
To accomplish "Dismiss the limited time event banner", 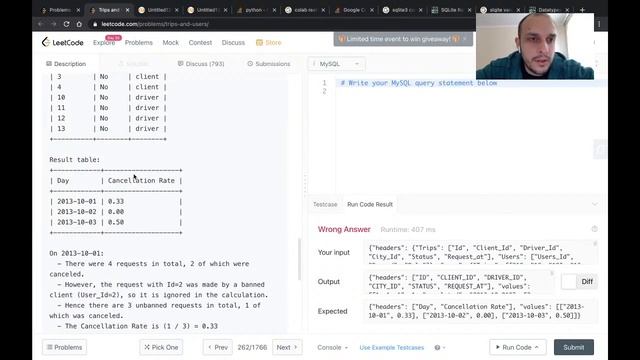I will [x=464, y=39].
